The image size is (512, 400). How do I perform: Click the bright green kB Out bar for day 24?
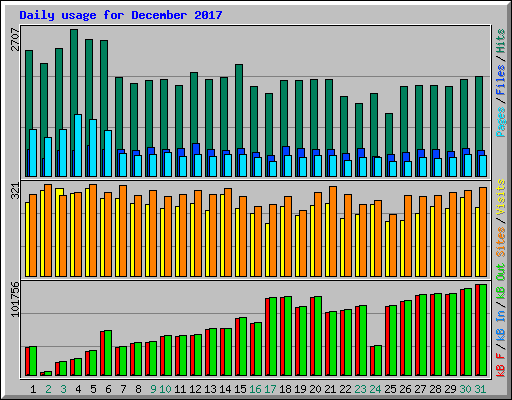coord(378,361)
